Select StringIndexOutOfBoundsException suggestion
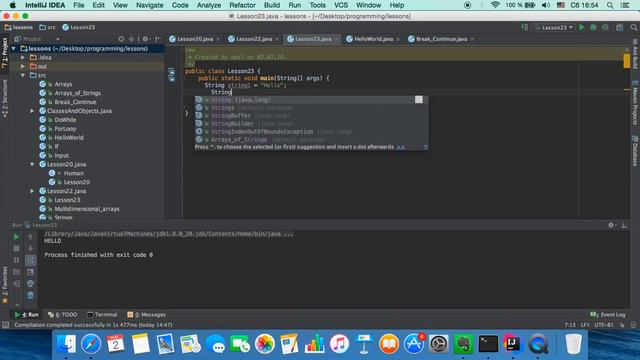This screenshot has height=360, width=640. [311, 132]
